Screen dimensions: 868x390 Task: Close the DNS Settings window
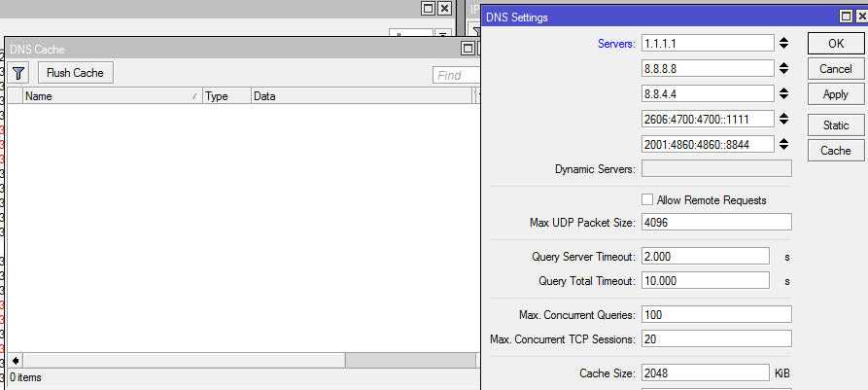click(861, 17)
